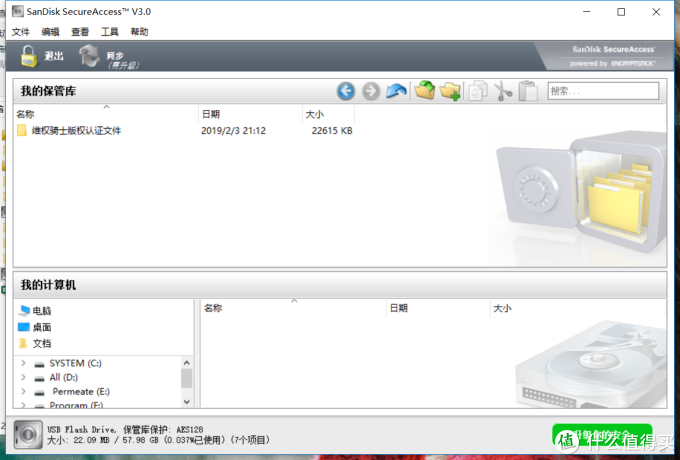680x460 pixels.
Task: Expand the SYSTEM (C:) drive node
Action: tap(23, 363)
